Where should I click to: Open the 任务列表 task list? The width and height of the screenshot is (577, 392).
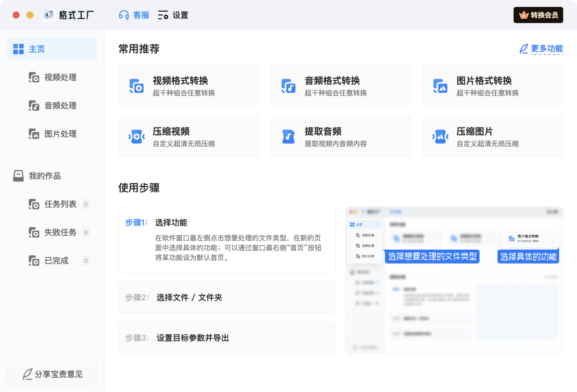click(x=60, y=204)
